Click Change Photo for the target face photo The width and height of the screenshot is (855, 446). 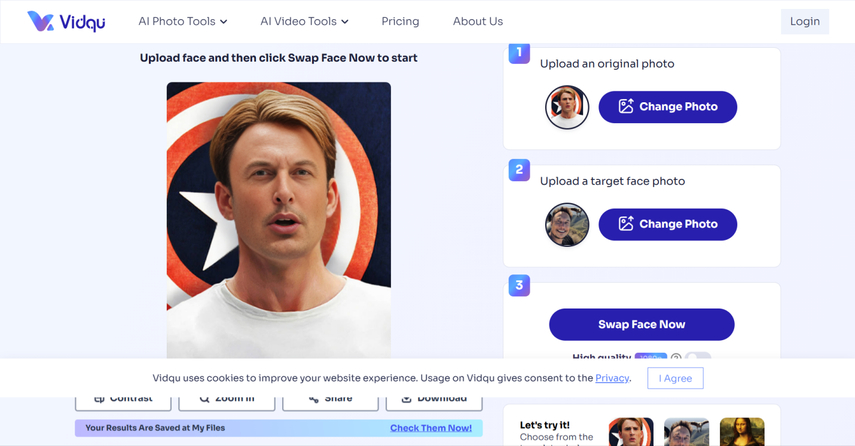(x=668, y=224)
